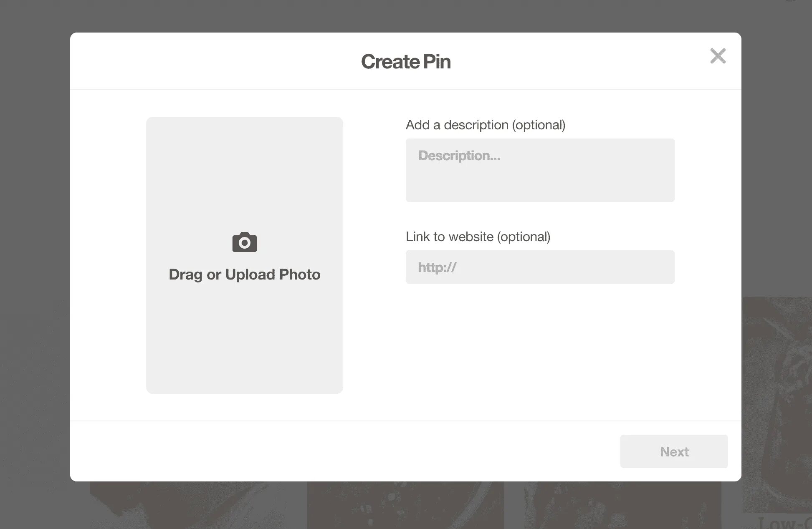Click the Description placeholder text
Viewport: 812px width, 529px height.
coord(459,156)
